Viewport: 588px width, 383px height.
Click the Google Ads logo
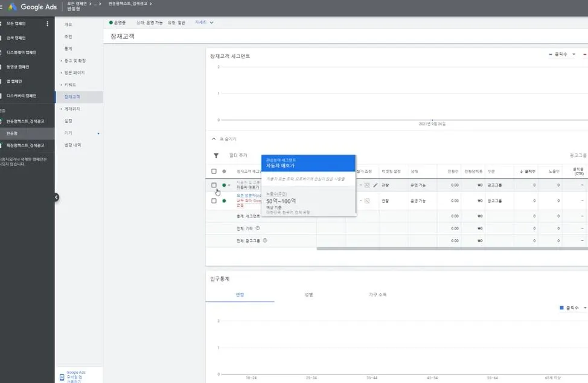[x=12, y=7]
